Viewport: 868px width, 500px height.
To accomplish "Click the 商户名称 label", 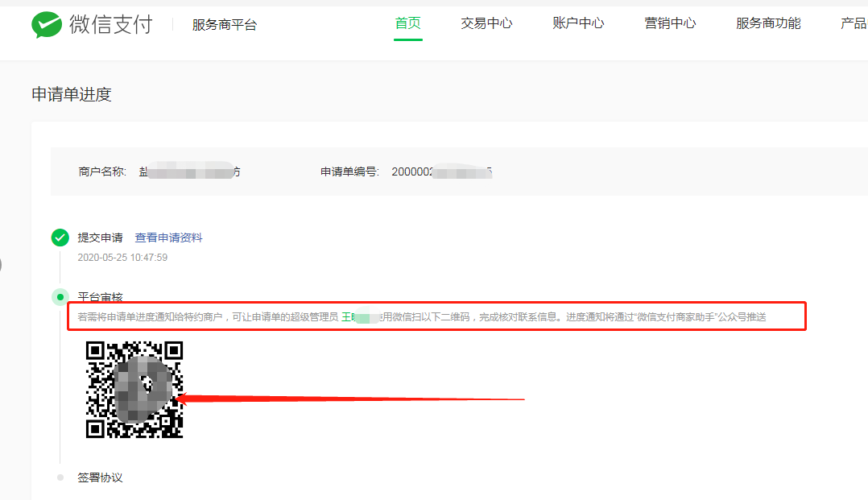I will coord(102,171).
